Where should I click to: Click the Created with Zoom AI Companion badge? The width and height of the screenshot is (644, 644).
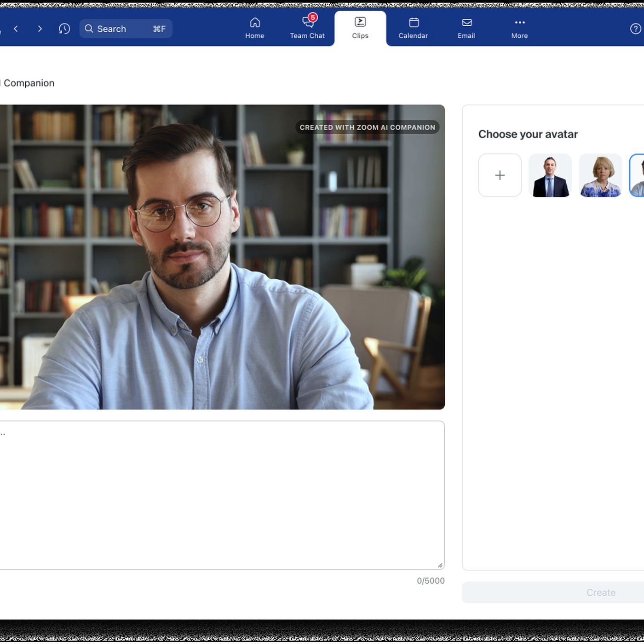coord(367,127)
